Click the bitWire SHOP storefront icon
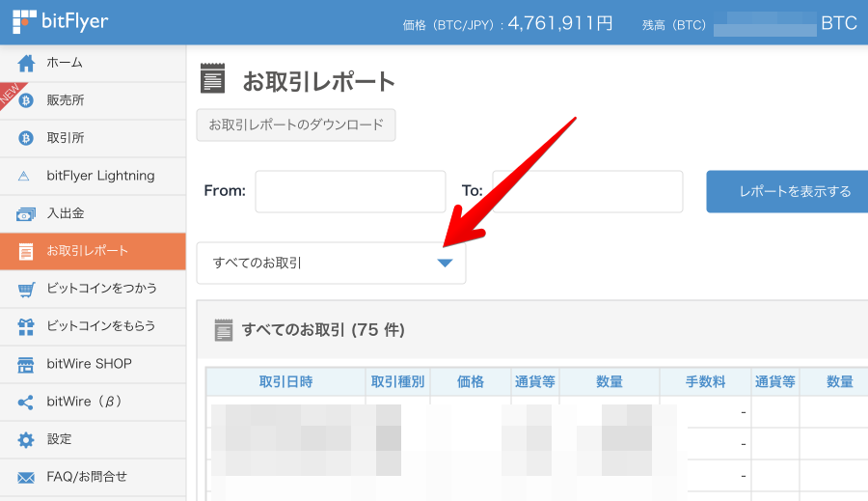Viewport: 868px width, 501px height. point(25,365)
